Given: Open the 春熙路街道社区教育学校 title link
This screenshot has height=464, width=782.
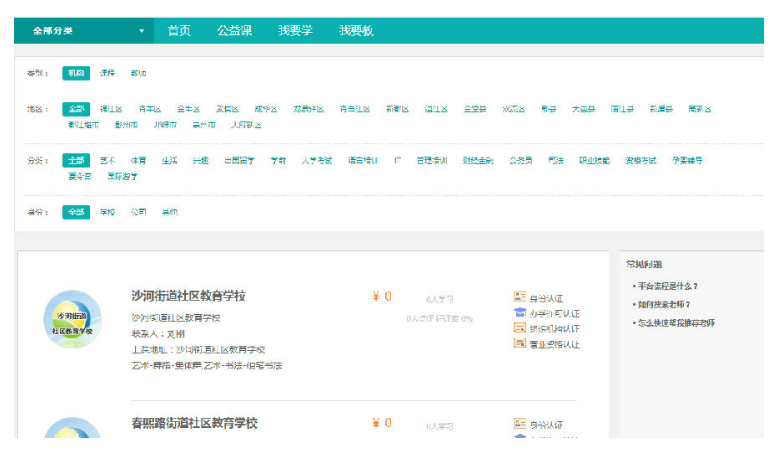Looking at the screenshot, I should [x=194, y=423].
